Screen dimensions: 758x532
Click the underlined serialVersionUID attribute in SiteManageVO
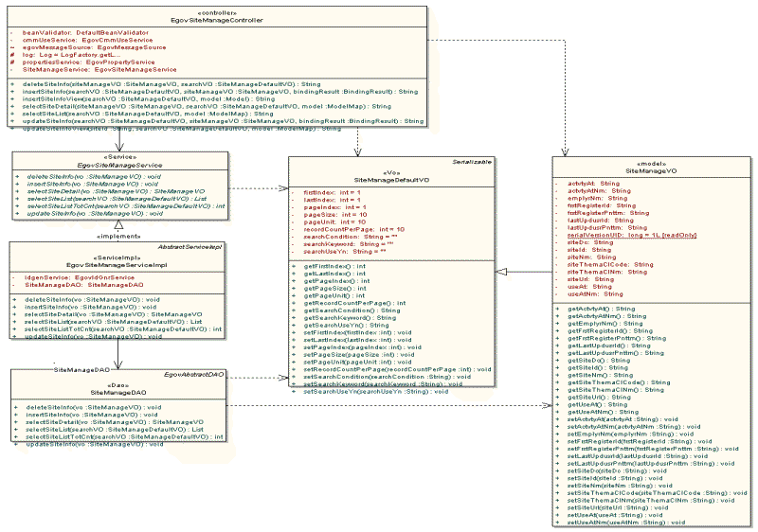630,234
